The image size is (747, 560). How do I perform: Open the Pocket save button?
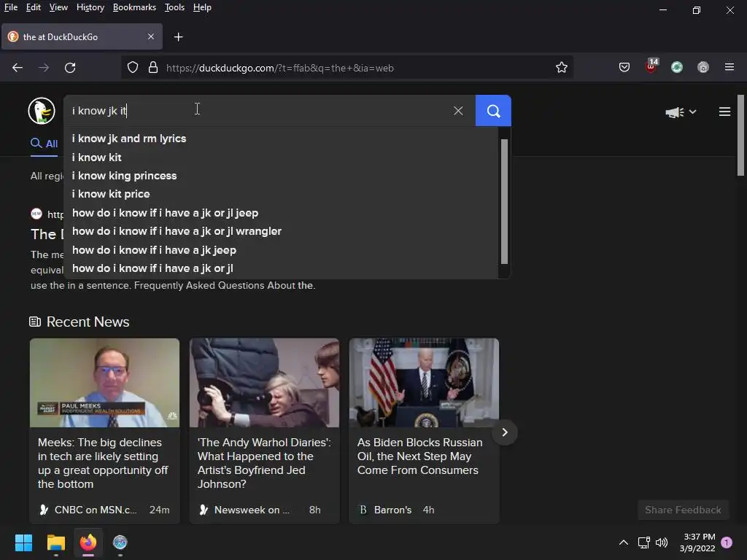coord(624,68)
